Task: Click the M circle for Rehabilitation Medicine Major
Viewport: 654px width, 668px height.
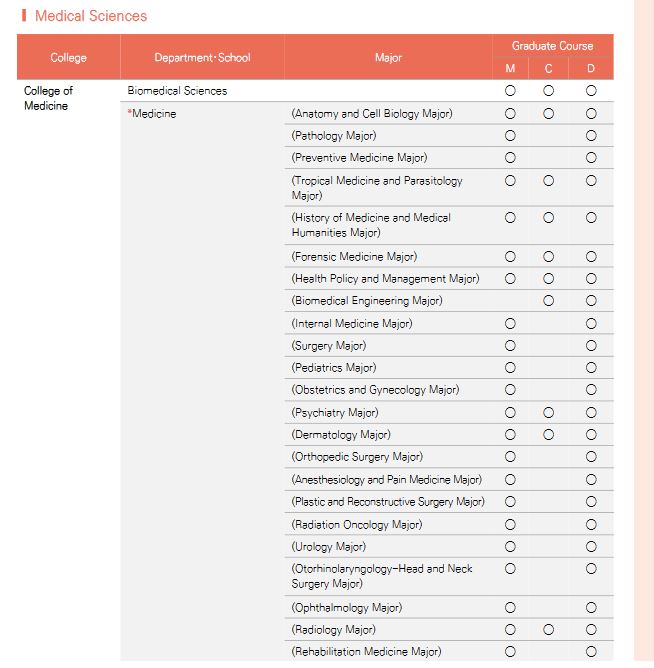Action: pyautogui.click(x=510, y=651)
